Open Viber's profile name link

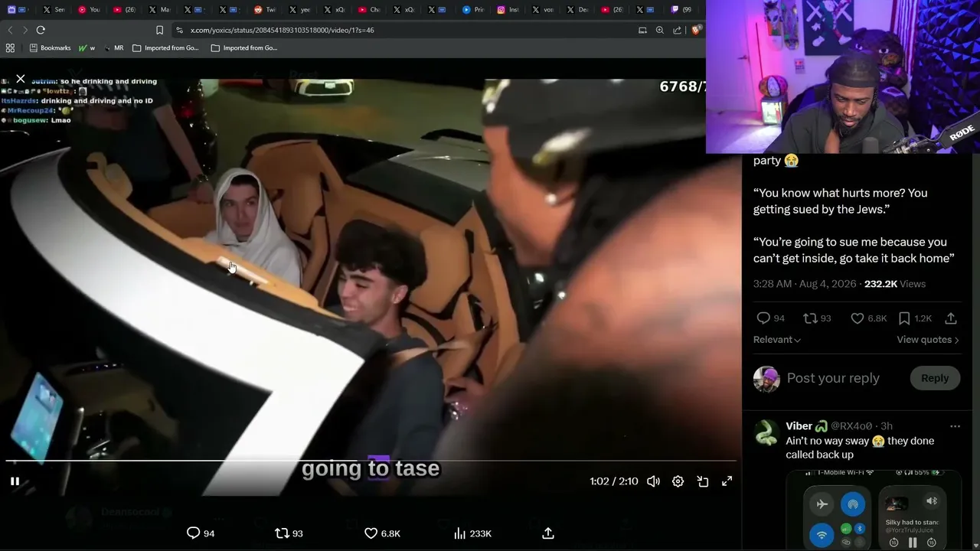(x=807, y=426)
